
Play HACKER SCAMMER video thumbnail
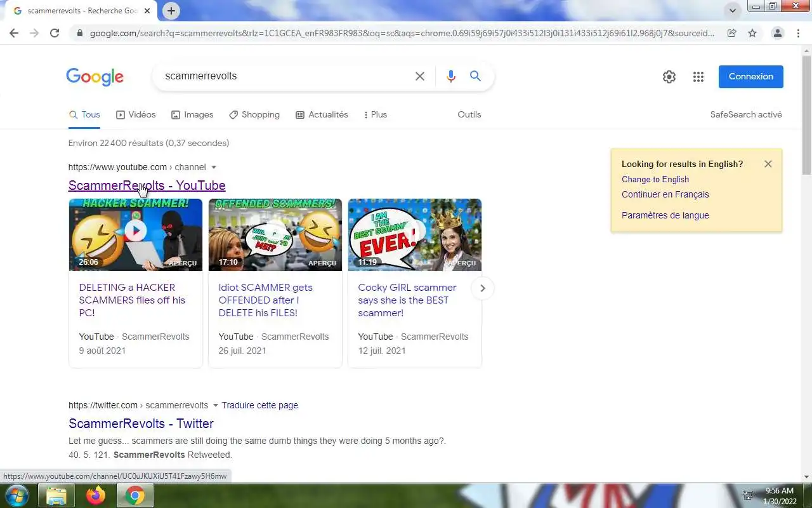tap(136, 235)
